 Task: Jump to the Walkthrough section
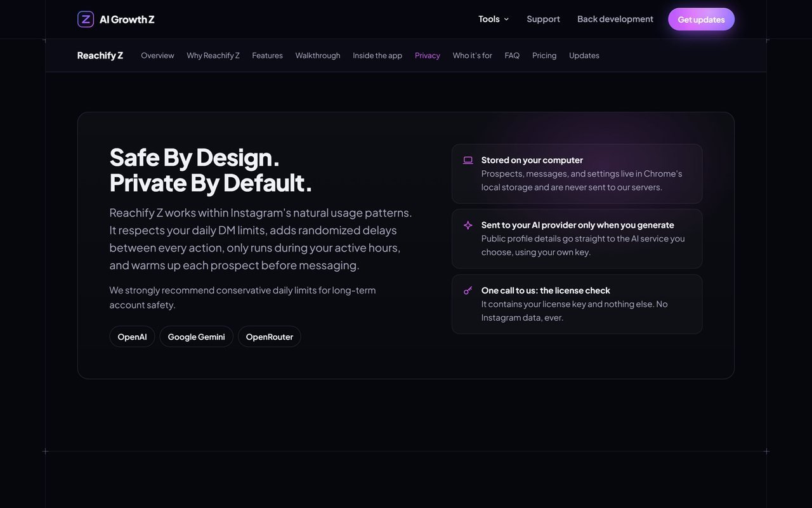pyautogui.click(x=318, y=55)
